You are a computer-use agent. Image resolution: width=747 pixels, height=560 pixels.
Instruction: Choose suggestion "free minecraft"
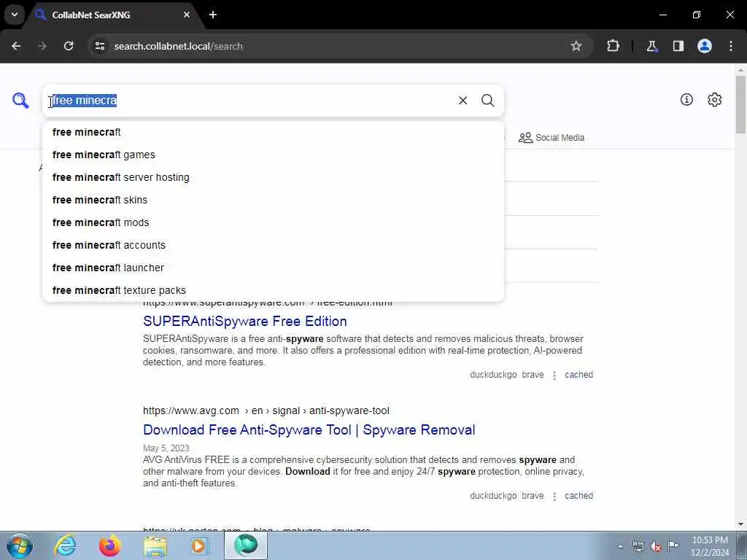click(273, 133)
